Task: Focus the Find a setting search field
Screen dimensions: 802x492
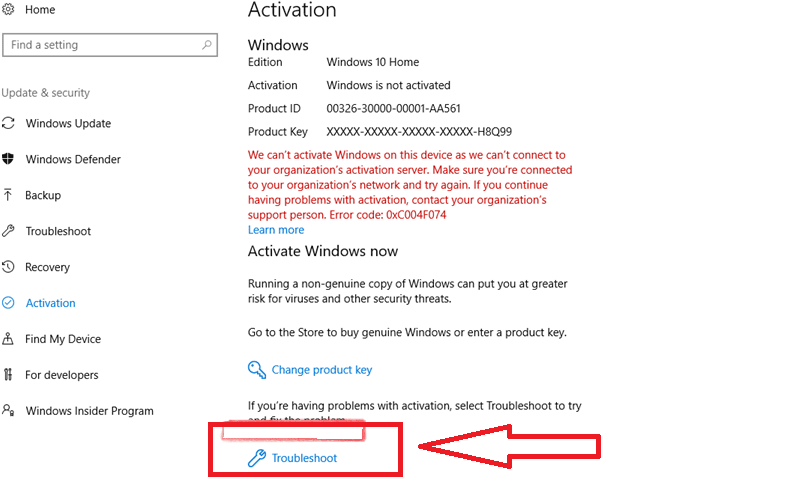Action: pyautogui.click(x=110, y=45)
